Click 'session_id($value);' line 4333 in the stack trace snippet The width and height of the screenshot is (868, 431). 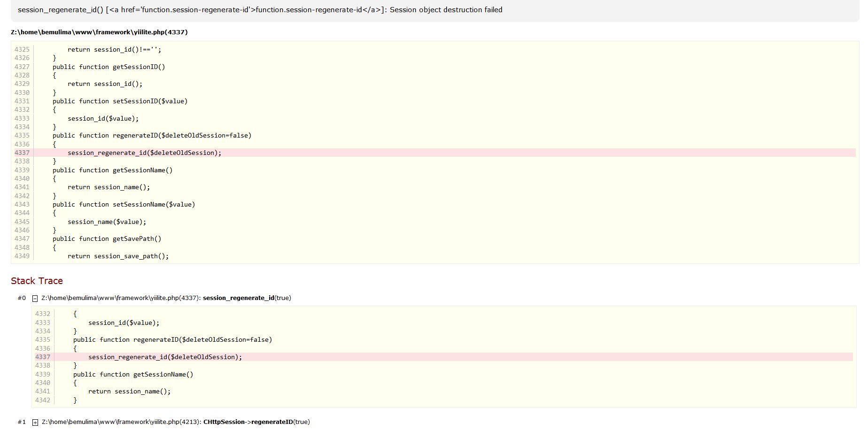124,323
